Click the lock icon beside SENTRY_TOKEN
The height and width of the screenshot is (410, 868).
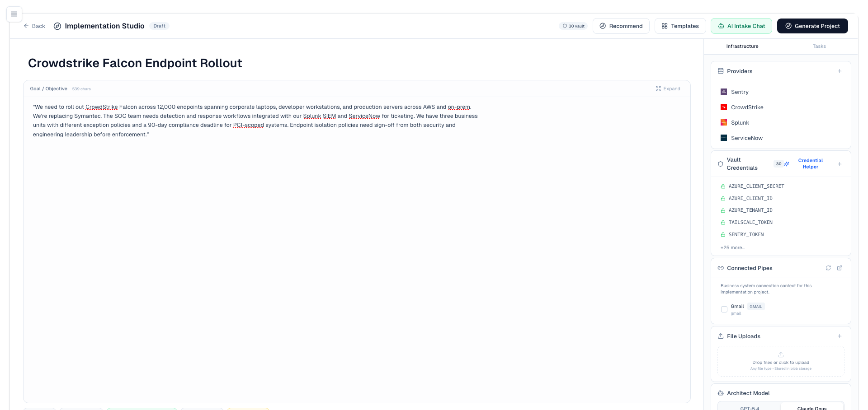[723, 235]
